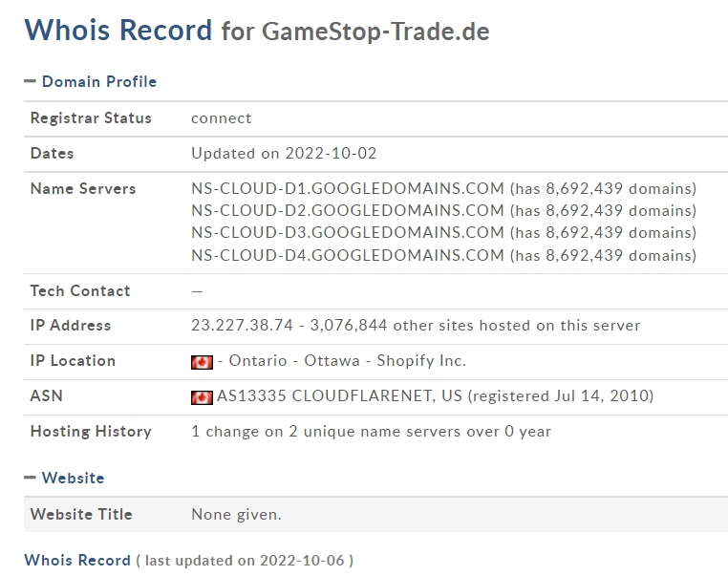Click the 'Tech Contact' row label

80,290
